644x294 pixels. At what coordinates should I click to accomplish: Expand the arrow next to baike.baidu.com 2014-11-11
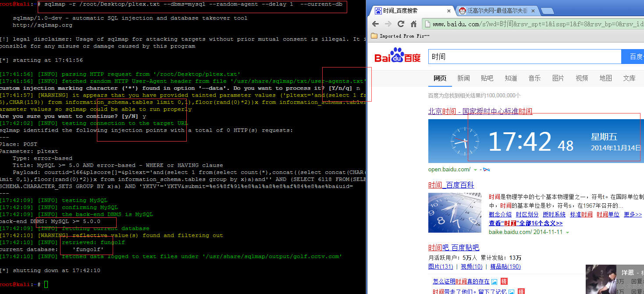(567, 232)
